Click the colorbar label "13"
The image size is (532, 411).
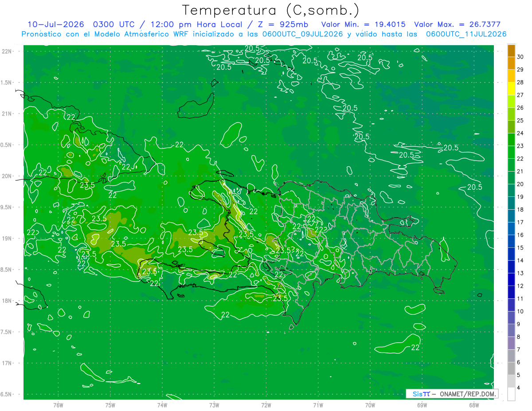[520, 273]
